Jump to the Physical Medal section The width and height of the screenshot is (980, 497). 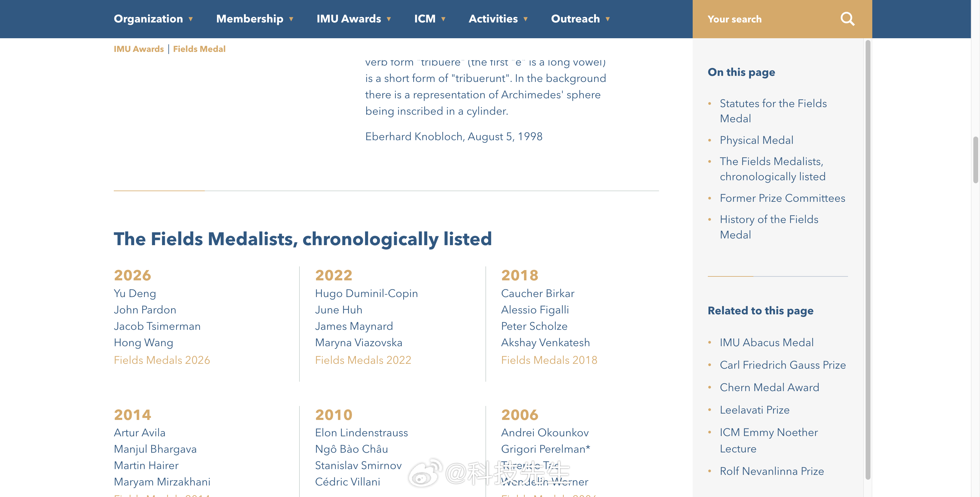pyautogui.click(x=756, y=140)
